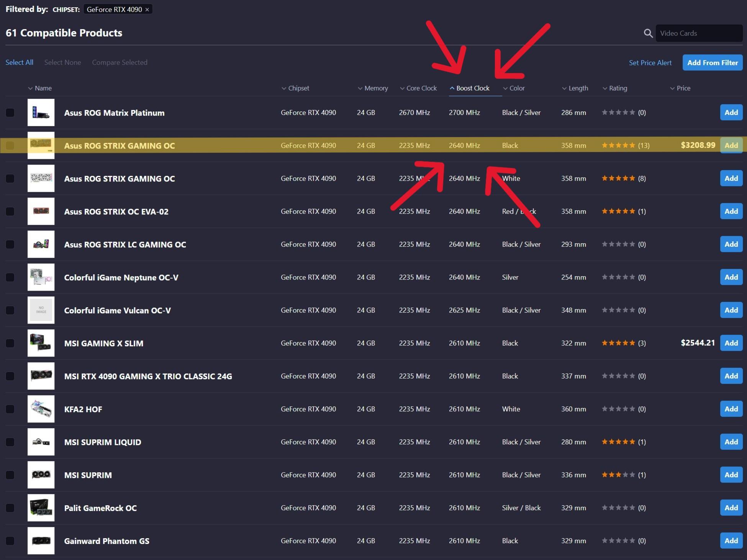
Task: Sort products by Core Clock header
Action: 421,88
